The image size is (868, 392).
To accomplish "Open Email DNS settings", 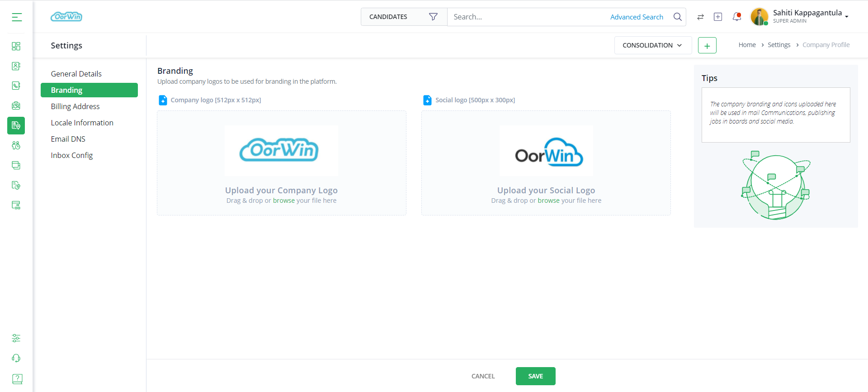I will tap(68, 139).
